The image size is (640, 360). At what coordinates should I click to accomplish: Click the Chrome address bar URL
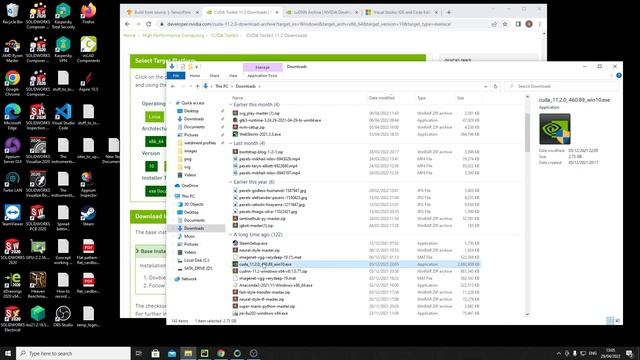coord(309,24)
